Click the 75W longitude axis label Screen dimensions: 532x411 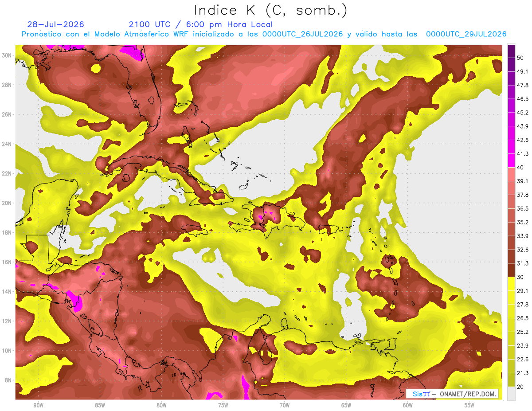pos(223,405)
